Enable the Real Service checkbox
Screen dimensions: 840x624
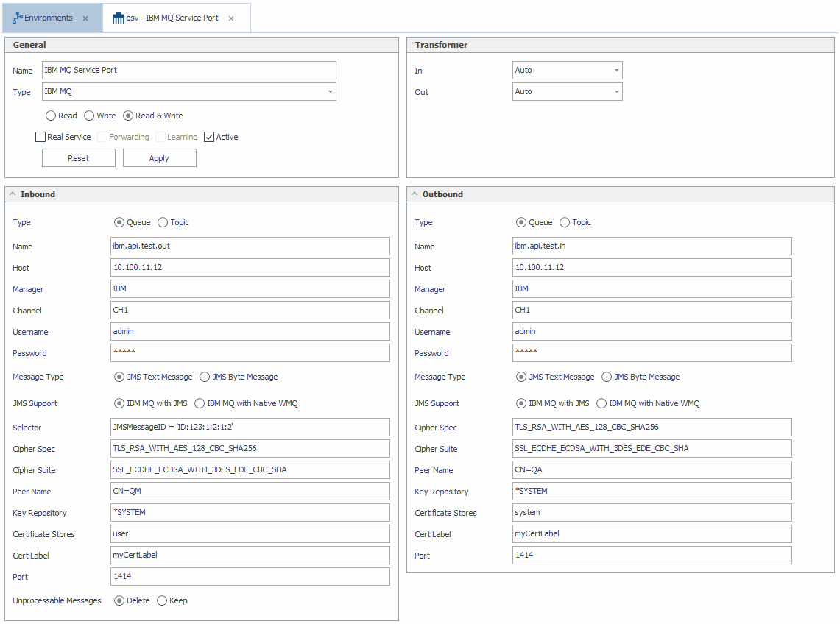pos(40,137)
